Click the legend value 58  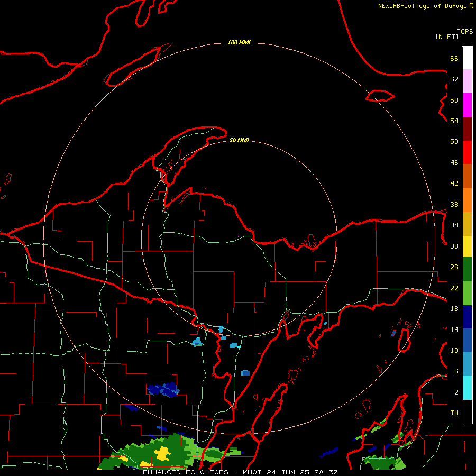(x=454, y=100)
